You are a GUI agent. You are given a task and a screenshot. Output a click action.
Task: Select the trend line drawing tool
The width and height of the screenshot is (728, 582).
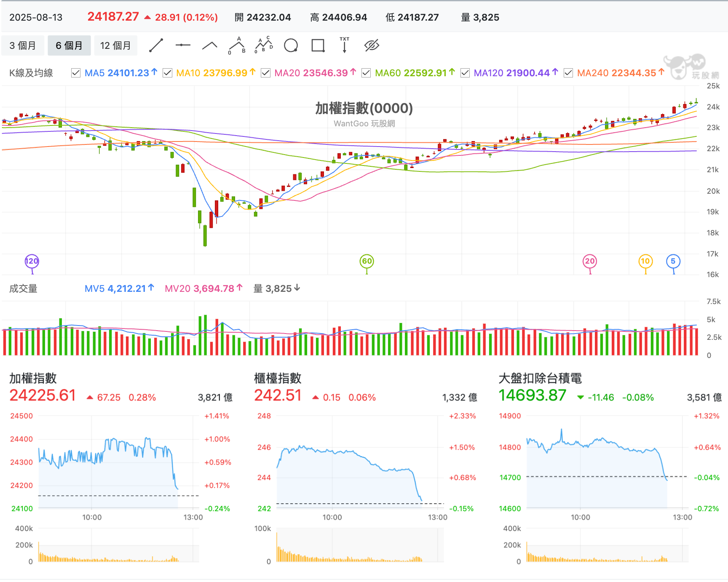pos(156,45)
